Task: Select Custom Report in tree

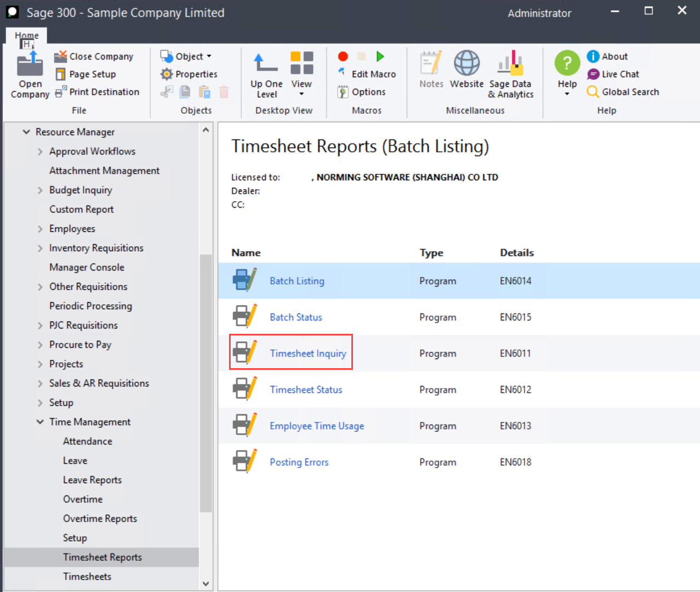Action: click(82, 209)
